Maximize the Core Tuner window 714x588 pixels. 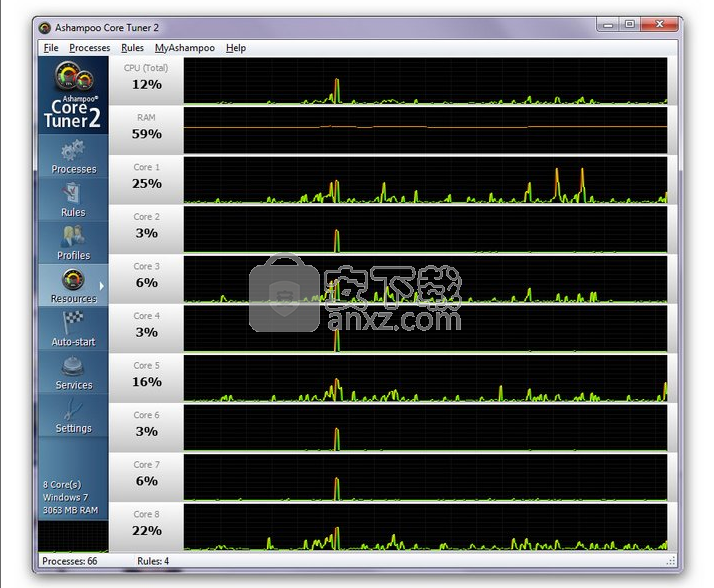[x=630, y=25]
